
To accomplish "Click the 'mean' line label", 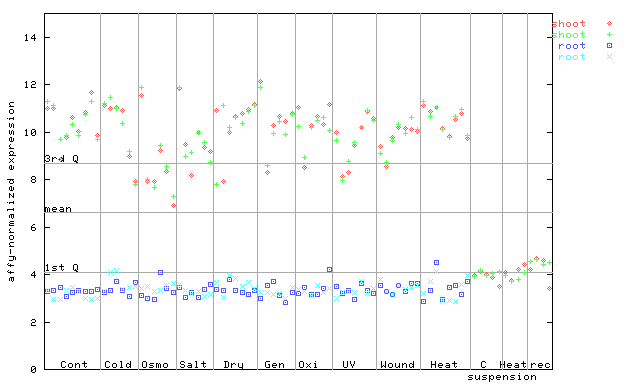I will click(58, 209).
